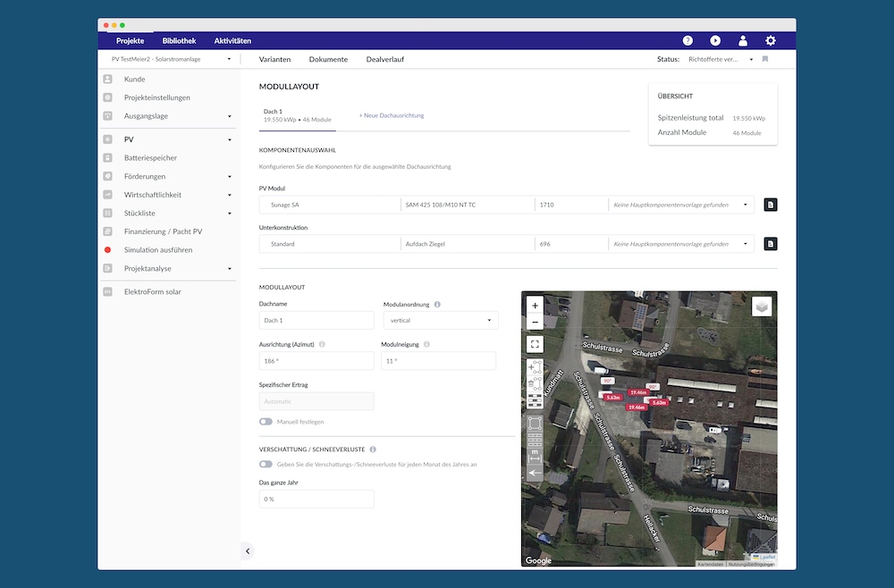Zoom in on the satellite map

(x=535, y=306)
